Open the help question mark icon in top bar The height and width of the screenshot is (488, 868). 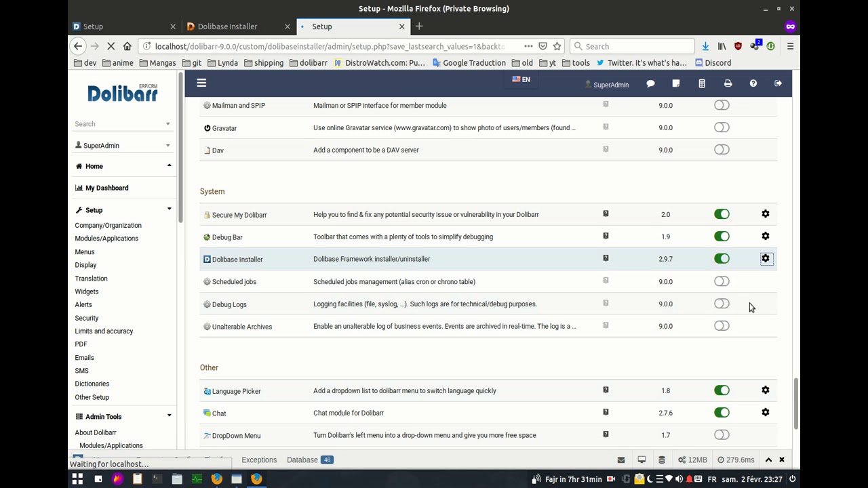pyautogui.click(x=753, y=83)
